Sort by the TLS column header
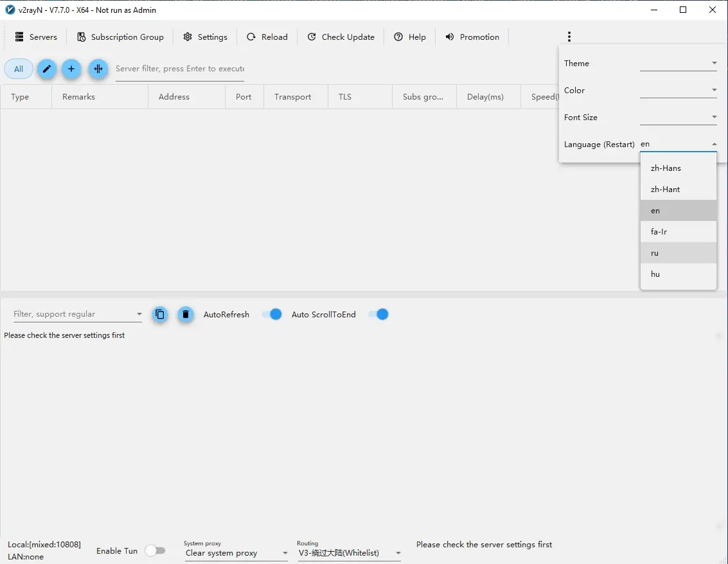Viewport: 728px width, 564px height. tap(360, 96)
